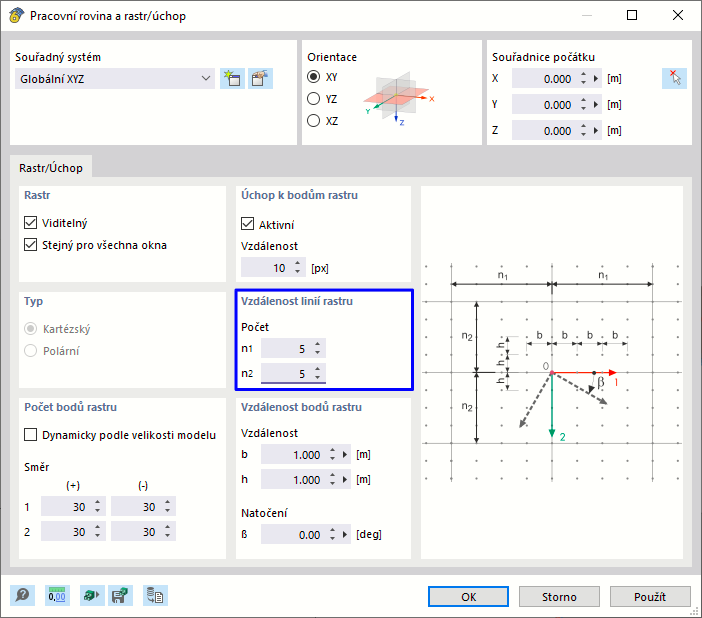Open arrow menu for ß rotation field

[345, 534]
